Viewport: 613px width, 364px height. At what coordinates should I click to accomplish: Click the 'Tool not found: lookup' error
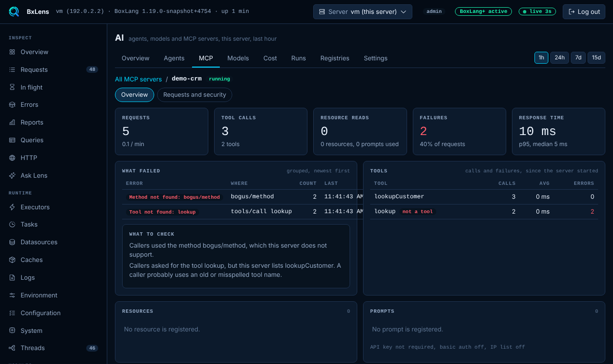click(x=162, y=212)
